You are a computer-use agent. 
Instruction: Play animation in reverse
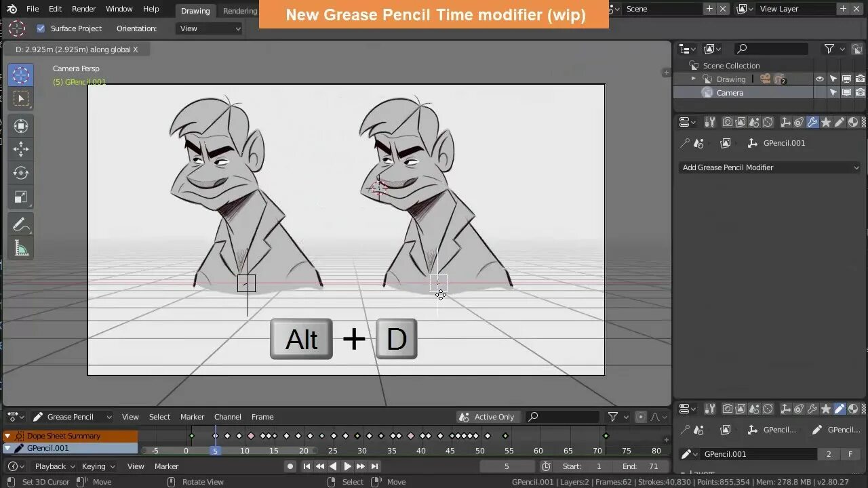[x=333, y=466]
